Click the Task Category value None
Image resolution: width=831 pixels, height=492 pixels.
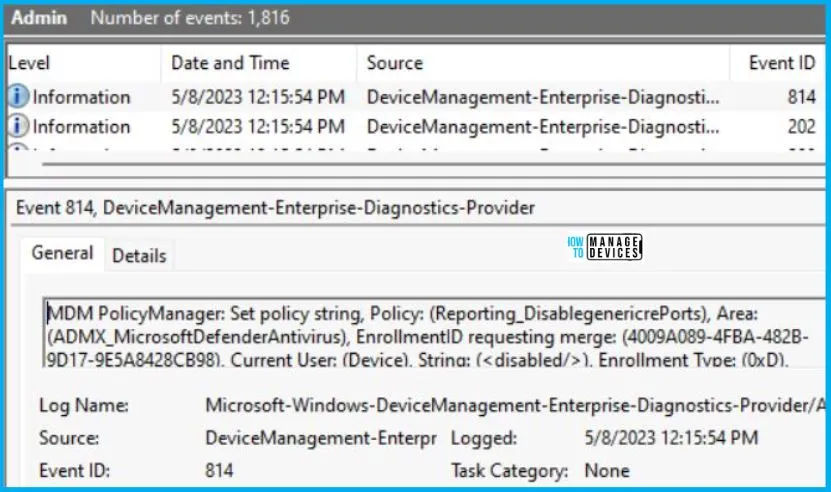pos(607,470)
